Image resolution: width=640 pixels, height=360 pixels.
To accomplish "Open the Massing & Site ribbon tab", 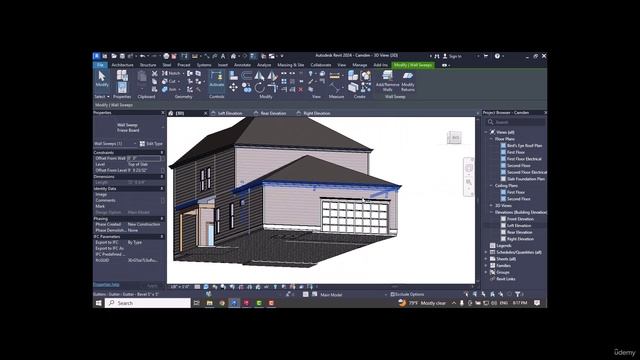I will pyautogui.click(x=291, y=65).
